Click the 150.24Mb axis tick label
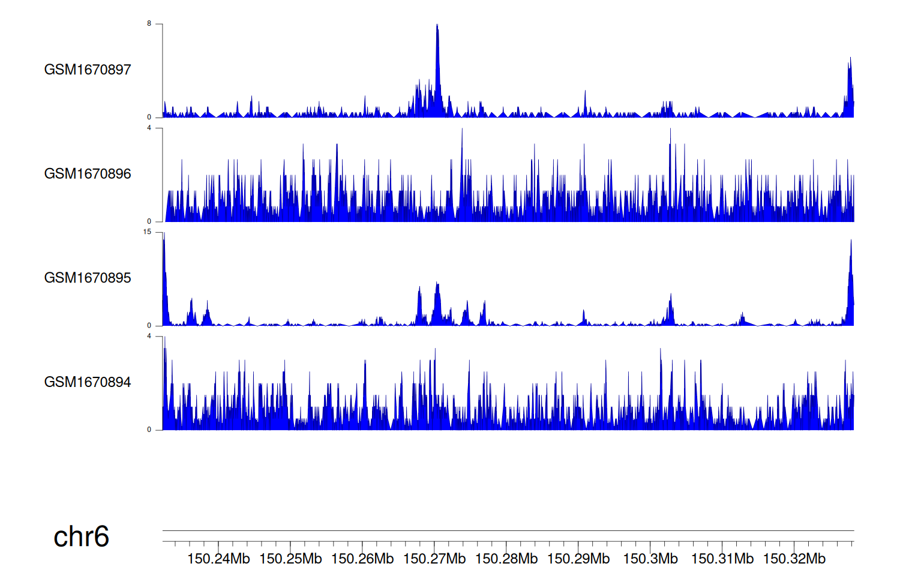Image resolution: width=900 pixels, height=588 pixels. tap(218, 559)
